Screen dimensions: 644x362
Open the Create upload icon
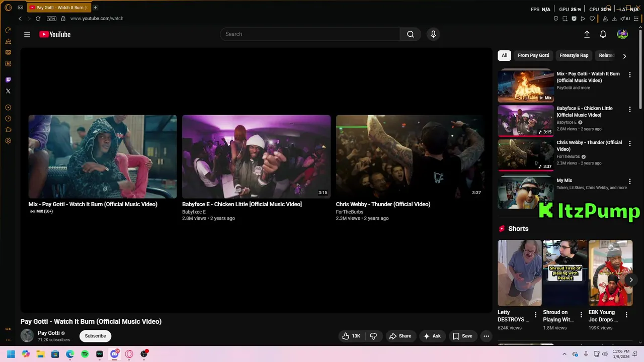[x=587, y=34]
